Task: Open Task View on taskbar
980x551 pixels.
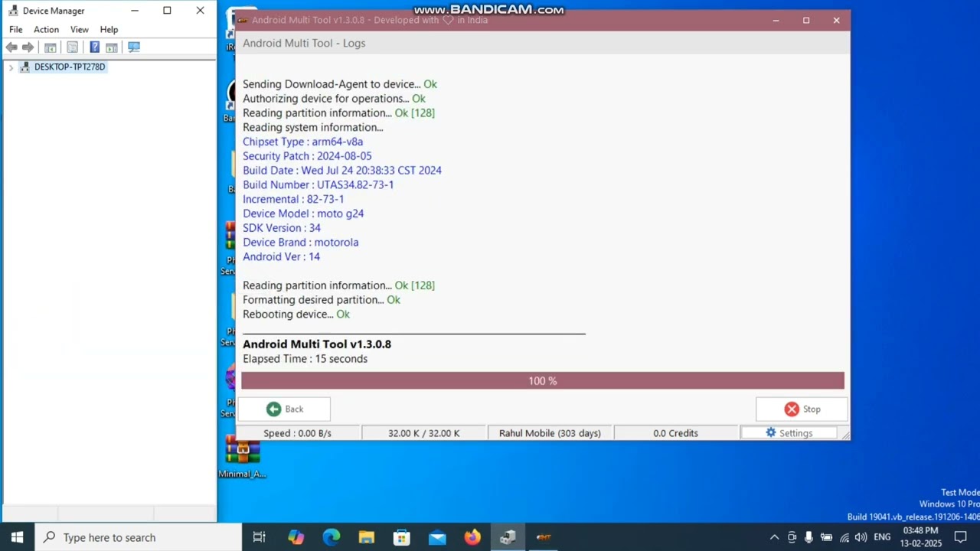Action: pos(259,537)
